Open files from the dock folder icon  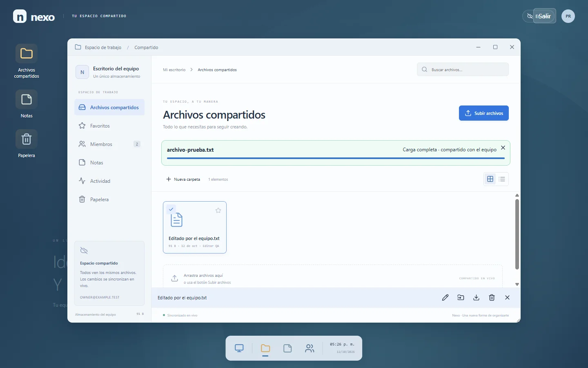(265, 348)
